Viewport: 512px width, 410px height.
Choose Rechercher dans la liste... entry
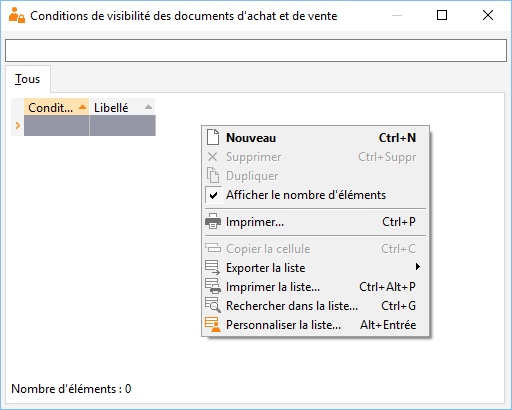click(315, 306)
